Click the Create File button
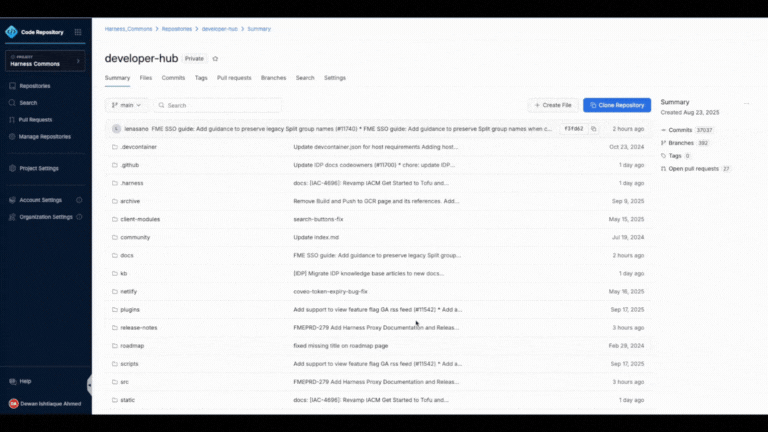768x432 pixels. coord(553,105)
